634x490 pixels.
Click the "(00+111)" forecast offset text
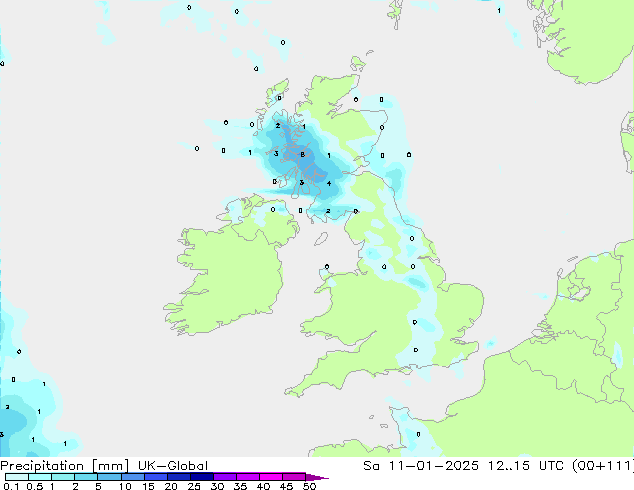(x=603, y=466)
